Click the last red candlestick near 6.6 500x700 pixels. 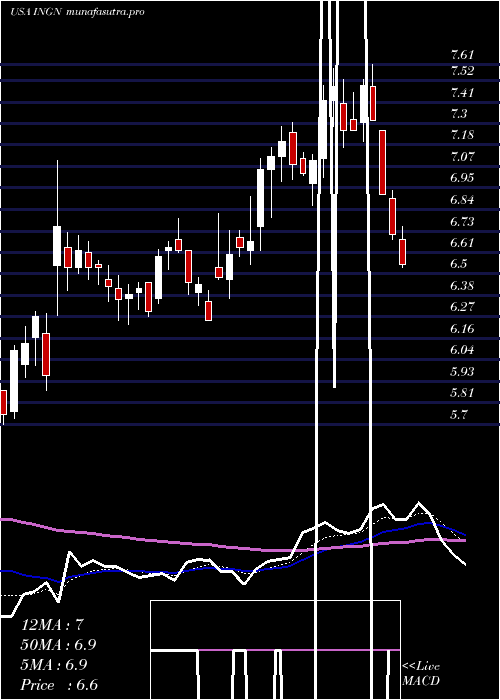point(403,252)
